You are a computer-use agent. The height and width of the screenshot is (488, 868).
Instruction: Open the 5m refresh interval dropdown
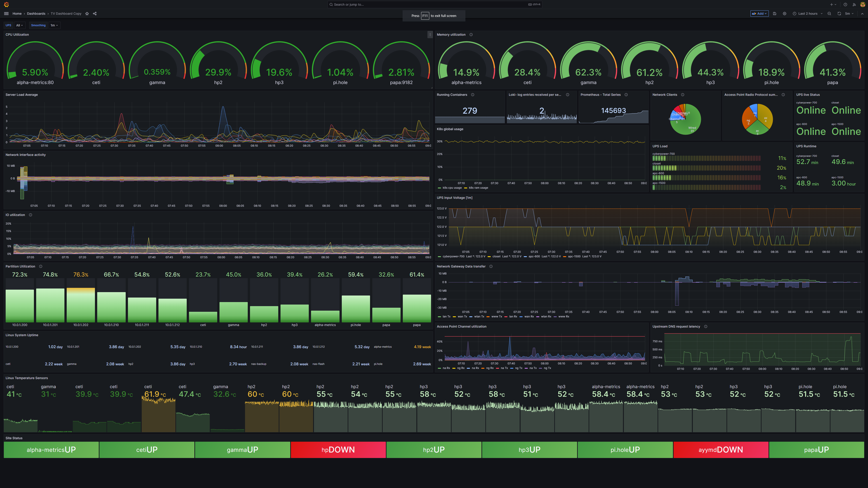pyautogui.click(x=849, y=14)
